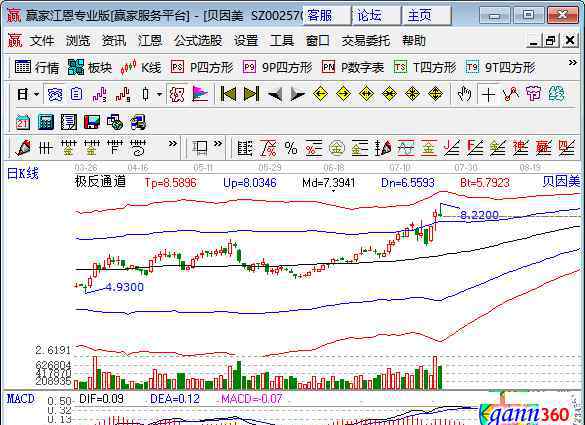Expand the 日 period dropdown arrow
Screen dimensions: 585x425
(37, 94)
